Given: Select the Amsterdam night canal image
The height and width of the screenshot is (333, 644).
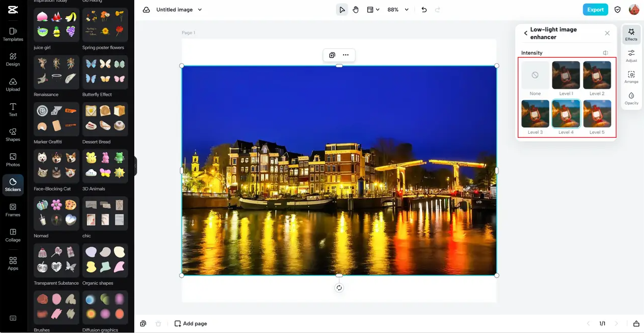Looking at the screenshot, I should (x=339, y=170).
